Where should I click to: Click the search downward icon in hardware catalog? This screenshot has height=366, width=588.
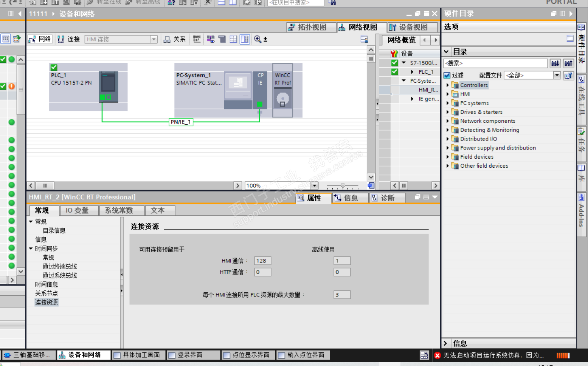tap(555, 63)
